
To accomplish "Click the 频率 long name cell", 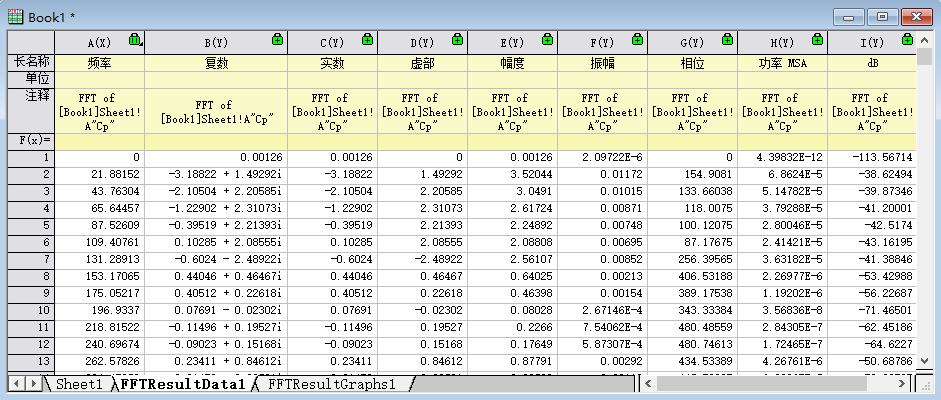I will pyautogui.click(x=99, y=62).
